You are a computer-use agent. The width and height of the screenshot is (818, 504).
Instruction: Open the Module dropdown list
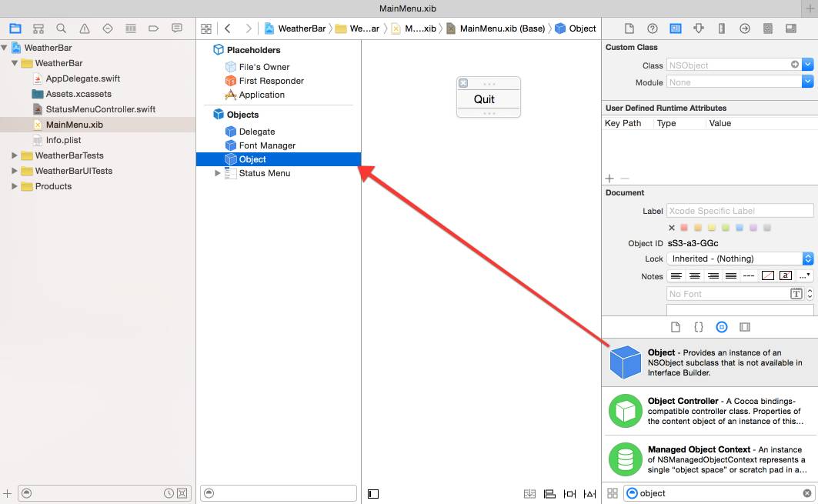click(807, 82)
